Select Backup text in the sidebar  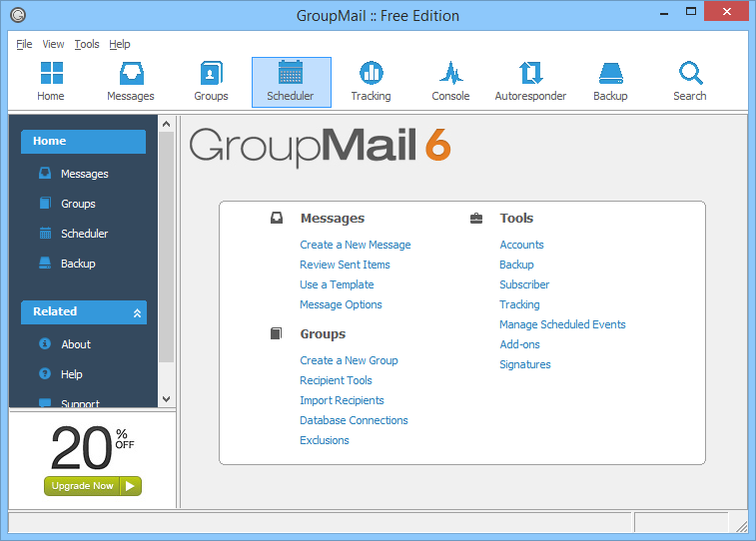[78, 264]
